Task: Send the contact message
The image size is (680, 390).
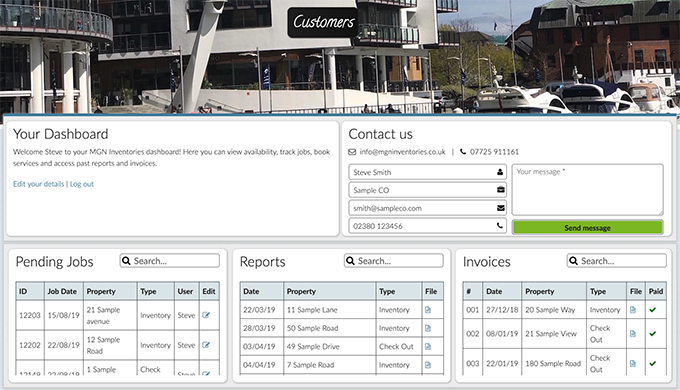Action: pyautogui.click(x=588, y=227)
